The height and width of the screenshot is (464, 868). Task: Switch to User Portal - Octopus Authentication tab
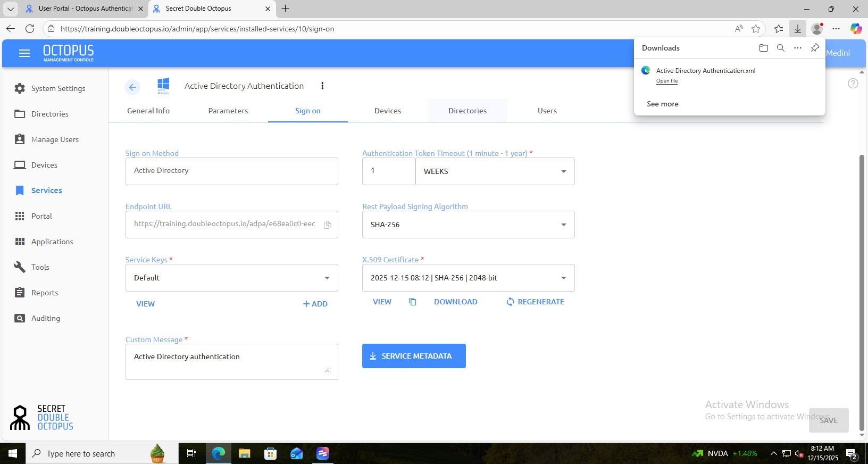[x=85, y=9]
